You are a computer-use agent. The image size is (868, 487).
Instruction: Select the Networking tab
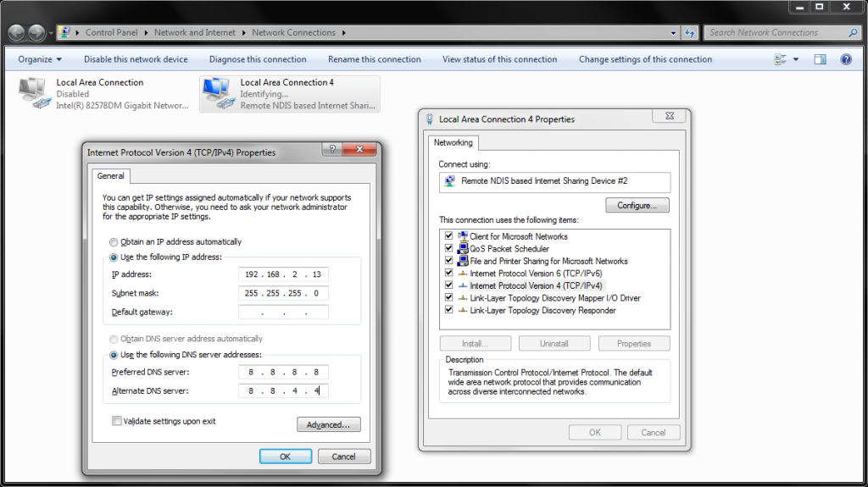[x=453, y=143]
